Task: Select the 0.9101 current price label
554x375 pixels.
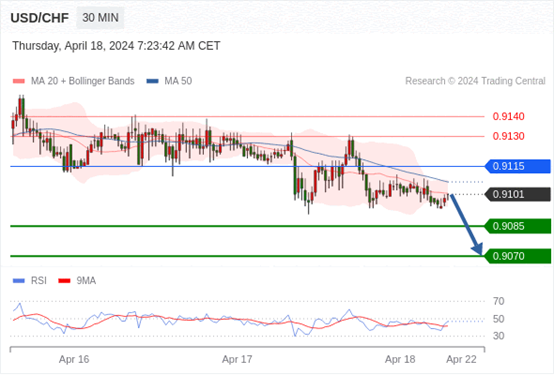Action: (x=518, y=194)
